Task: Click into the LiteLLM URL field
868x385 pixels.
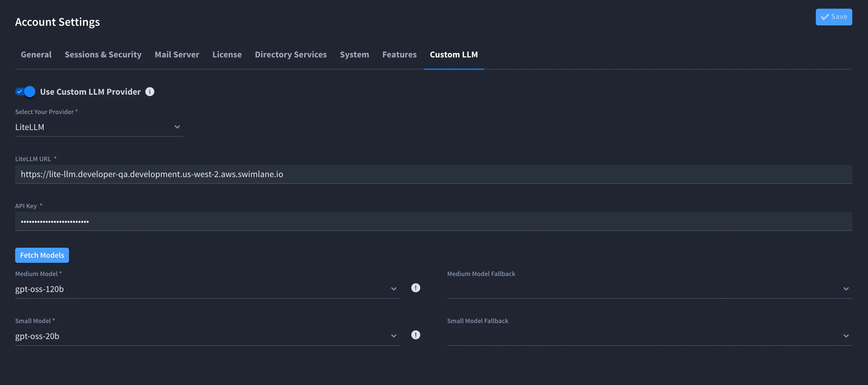Action: click(434, 174)
